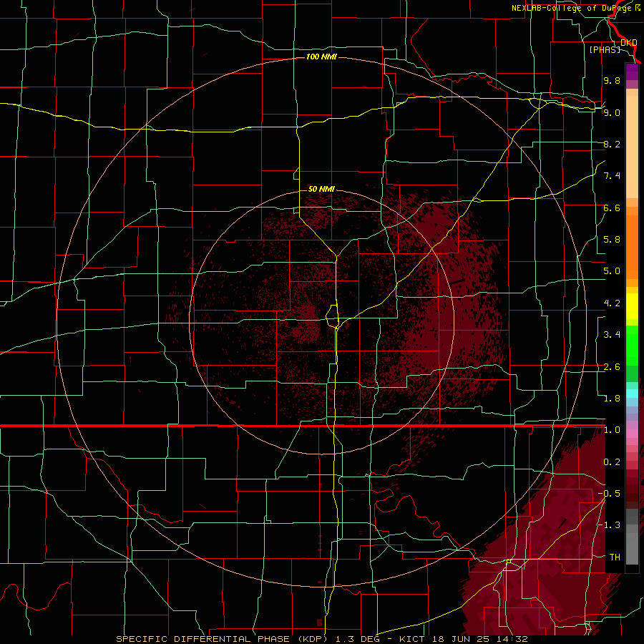Click the 5.0 legend value
This screenshot has height=644, width=644.
[612, 271]
